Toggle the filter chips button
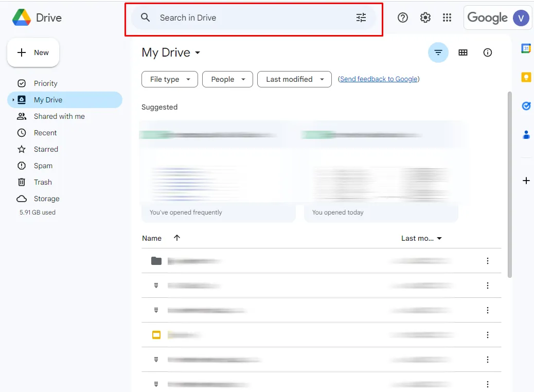 tap(438, 52)
